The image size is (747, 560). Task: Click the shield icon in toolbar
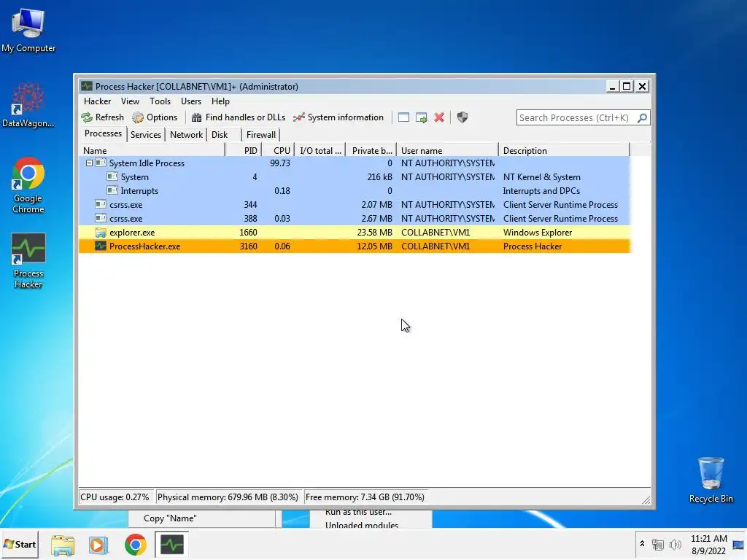tap(462, 117)
